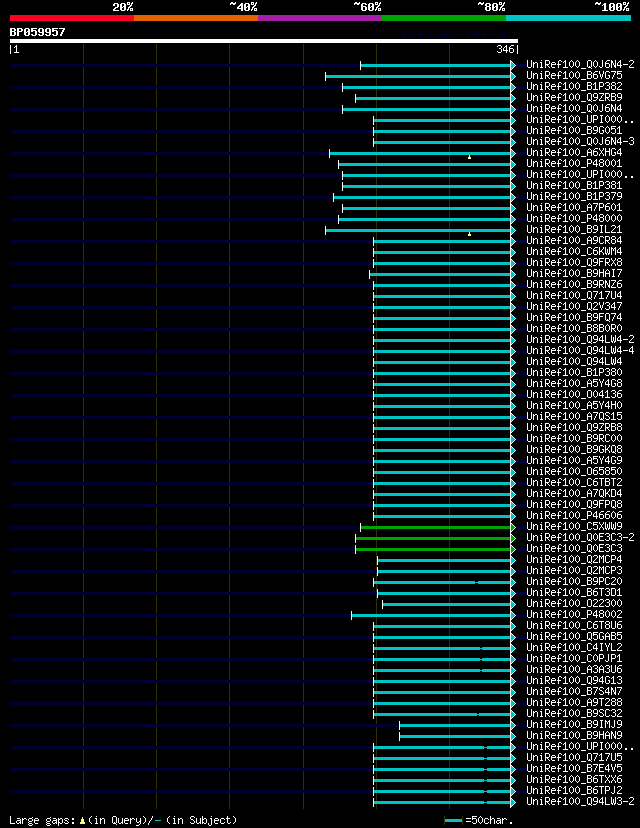Open hit UniRef100_P48001
Screen dimensions: 640x828
click(x=575, y=164)
